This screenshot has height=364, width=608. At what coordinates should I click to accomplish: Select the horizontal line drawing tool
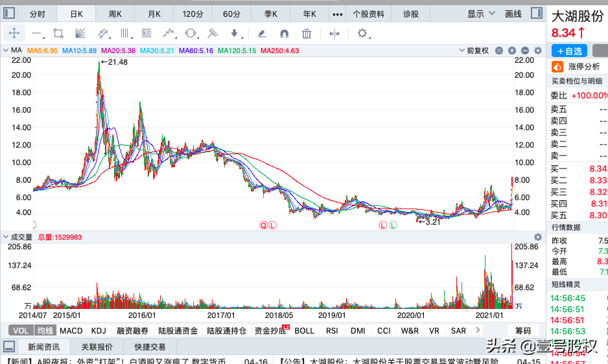click(37, 34)
